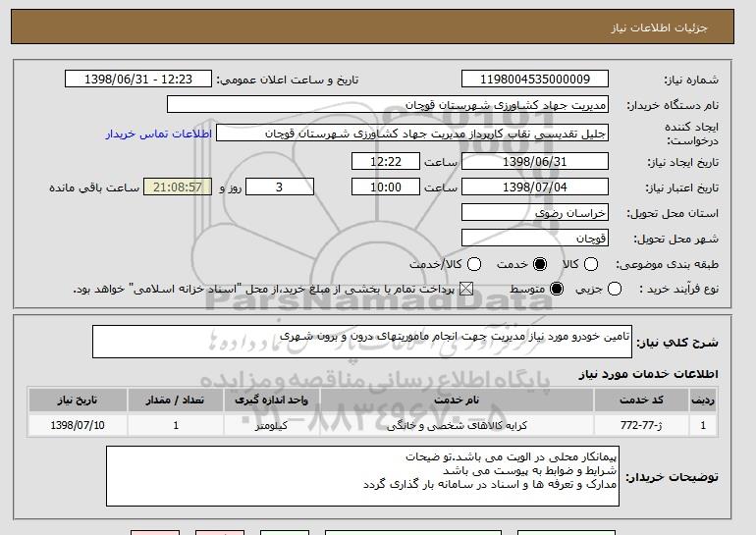Viewport: 756px width, 535px height.
Task: Click the کد خدمت column header
Action: pos(641,401)
